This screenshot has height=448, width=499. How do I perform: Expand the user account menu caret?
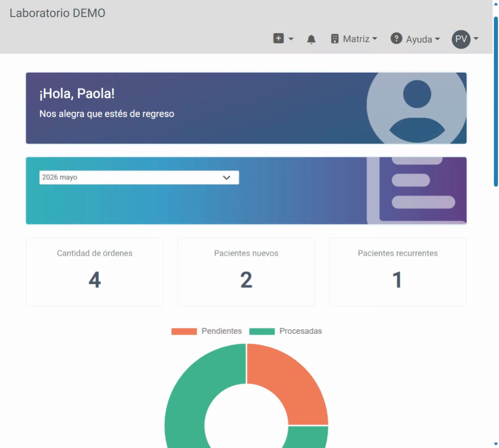(x=476, y=38)
